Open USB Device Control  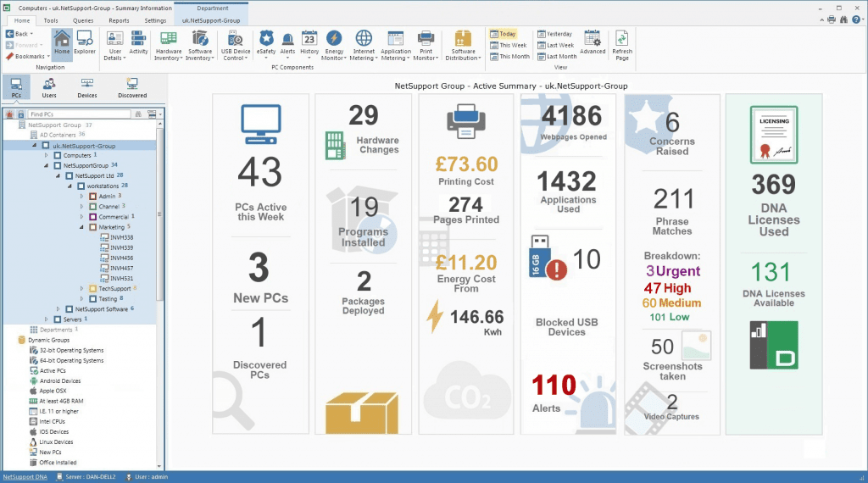236,46
